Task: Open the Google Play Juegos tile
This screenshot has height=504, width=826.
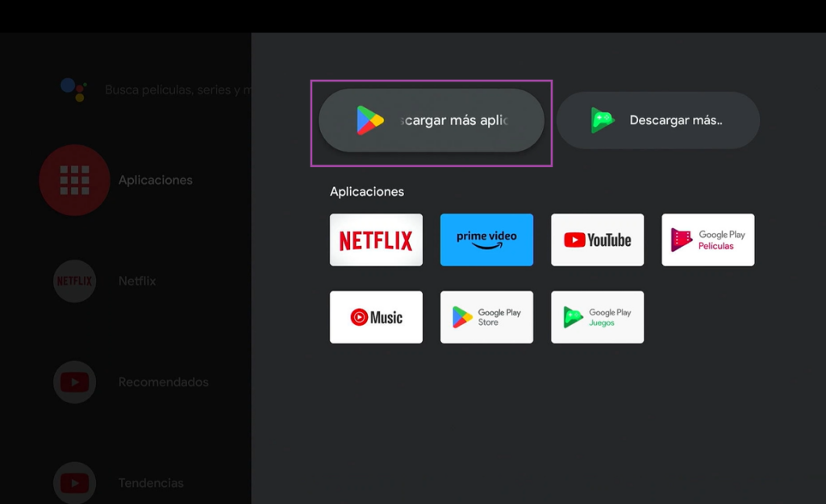Action: (597, 317)
